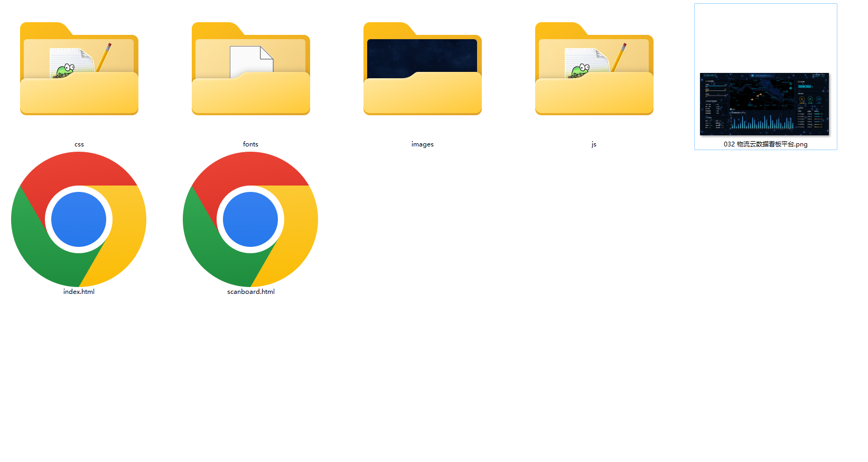Click the 'js' folder name label
Image resolution: width=868 pixels, height=462 pixels.
594,144
